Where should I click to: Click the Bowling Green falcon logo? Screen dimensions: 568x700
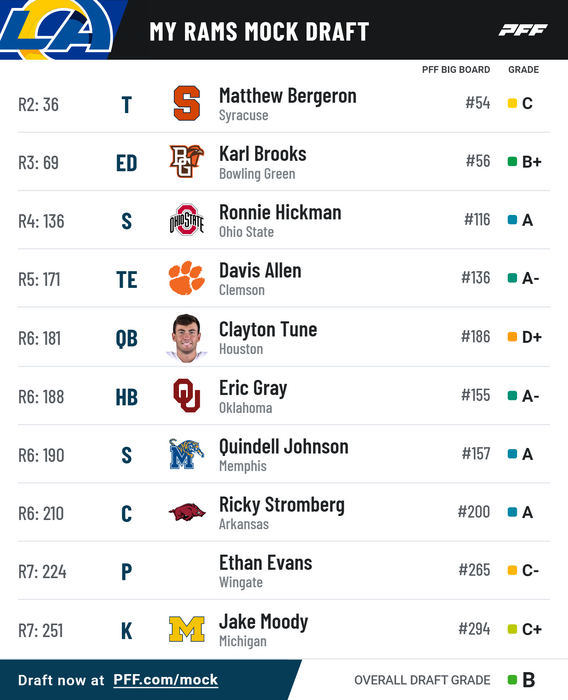click(187, 162)
